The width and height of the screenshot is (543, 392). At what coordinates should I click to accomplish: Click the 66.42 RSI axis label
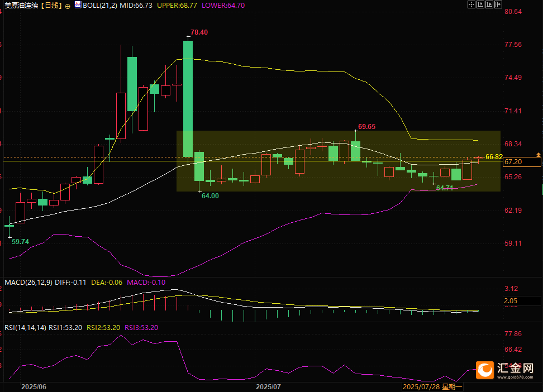click(x=513, y=350)
